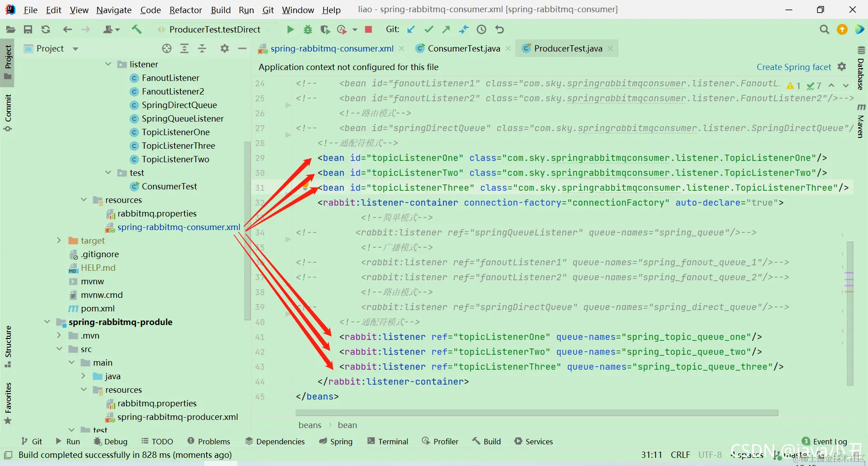Open the Refactor menu
This screenshot has height=466, width=868.
coord(185,9)
